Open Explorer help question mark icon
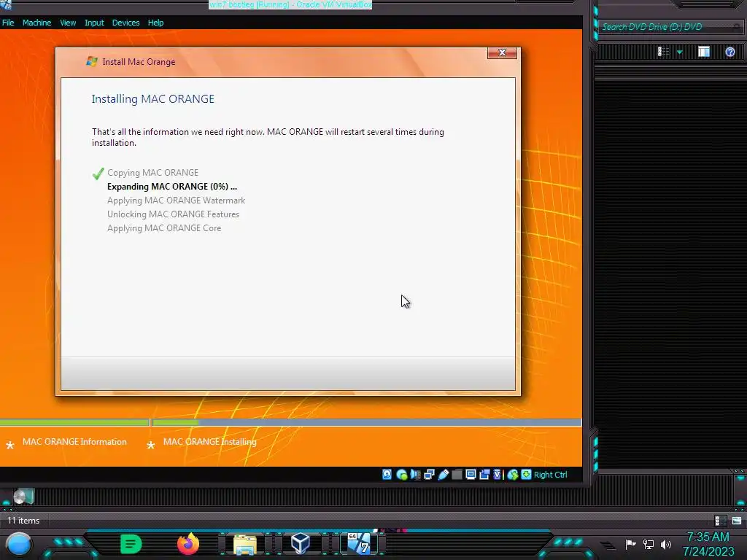 [729, 52]
